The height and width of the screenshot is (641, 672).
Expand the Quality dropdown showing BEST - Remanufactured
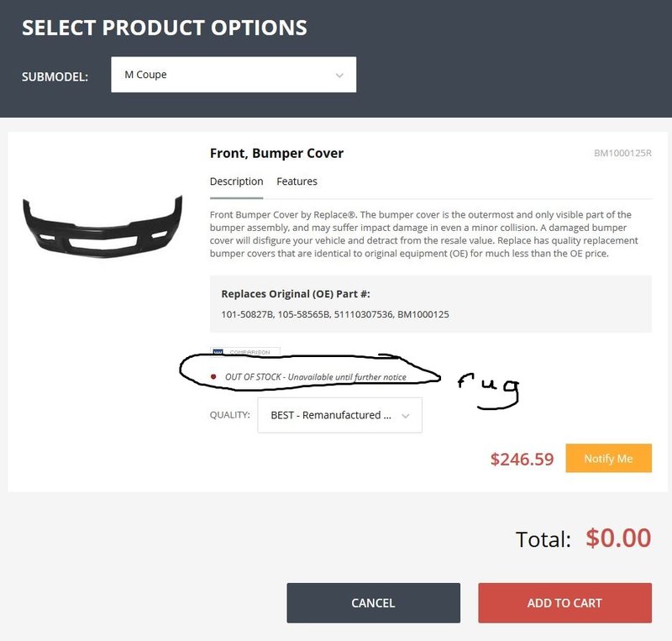tap(340, 415)
